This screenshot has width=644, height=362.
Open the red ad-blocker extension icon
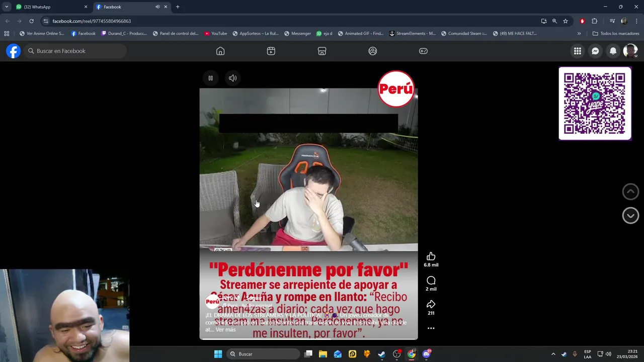pyautogui.click(x=582, y=21)
